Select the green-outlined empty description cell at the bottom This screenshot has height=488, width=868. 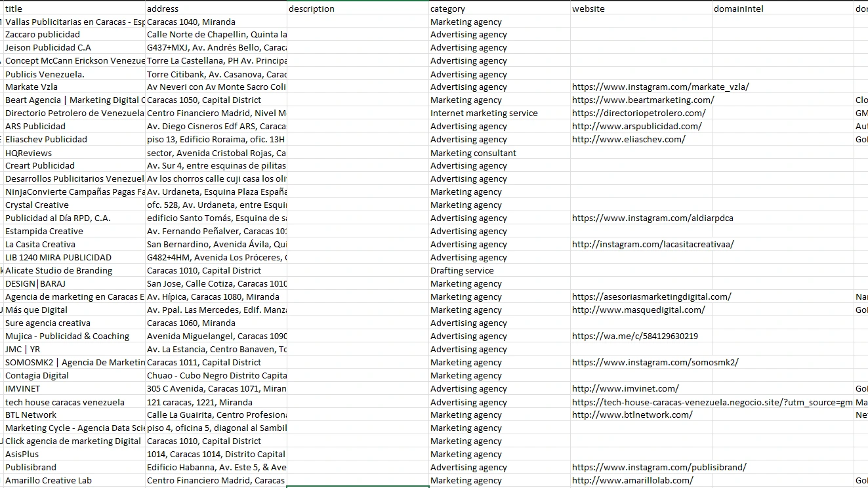[x=358, y=481]
